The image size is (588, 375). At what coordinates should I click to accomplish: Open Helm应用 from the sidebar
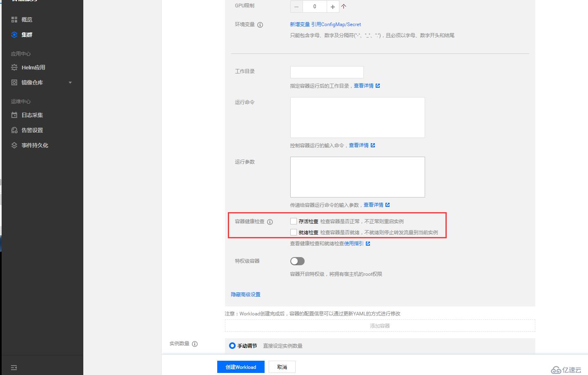click(33, 67)
